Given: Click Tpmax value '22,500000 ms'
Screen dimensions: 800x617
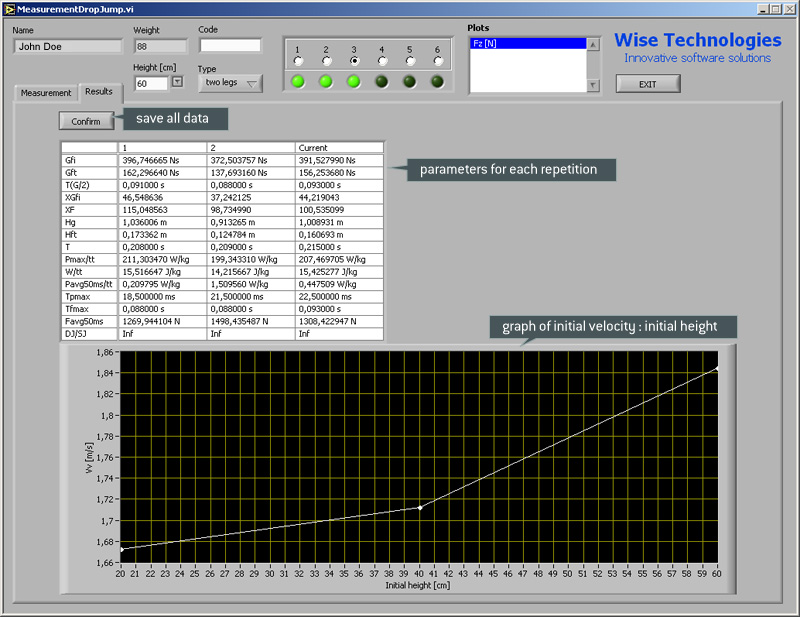Looking at the screenshot, I should (x=339, y=297).
